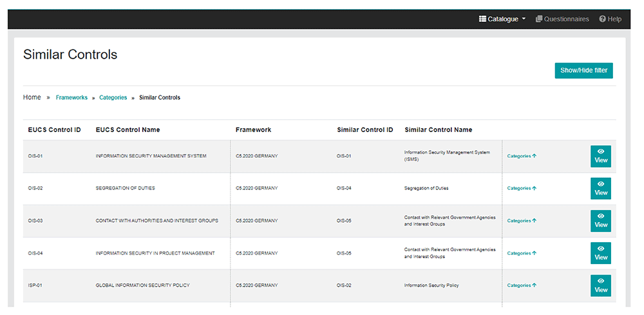Image resolution: width=644 pixels, height=315 pixels.
Task: Open the Questionnaires page
Action: [562, 19]
